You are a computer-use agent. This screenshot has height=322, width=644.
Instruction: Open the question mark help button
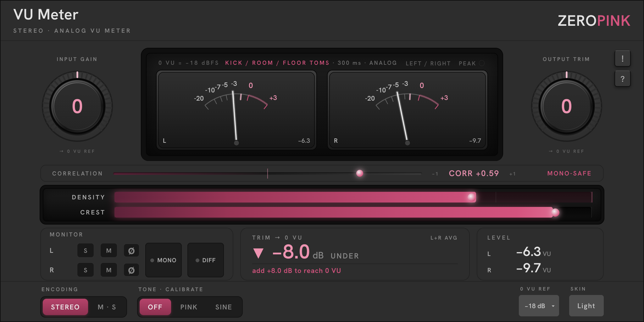[622, 79]
